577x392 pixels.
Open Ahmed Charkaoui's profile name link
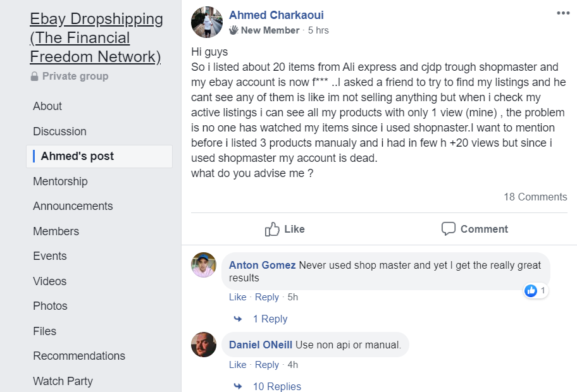[276, 15]
